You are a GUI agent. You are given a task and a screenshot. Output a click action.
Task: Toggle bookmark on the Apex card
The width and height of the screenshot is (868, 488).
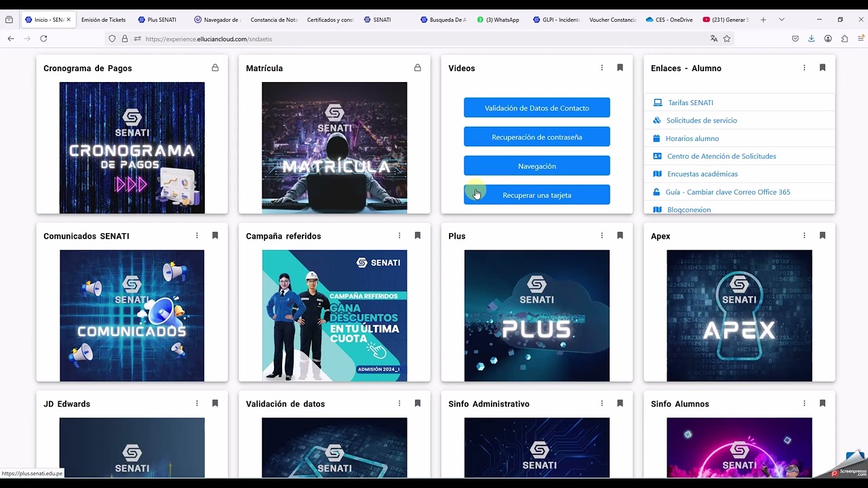(x=823, y=236)
